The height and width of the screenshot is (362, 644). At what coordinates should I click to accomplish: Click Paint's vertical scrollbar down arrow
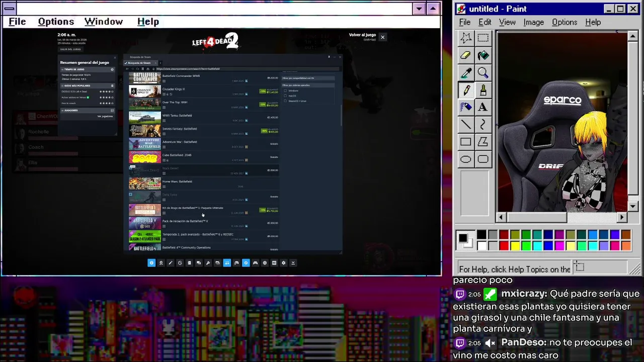click(x=633, y=207)
